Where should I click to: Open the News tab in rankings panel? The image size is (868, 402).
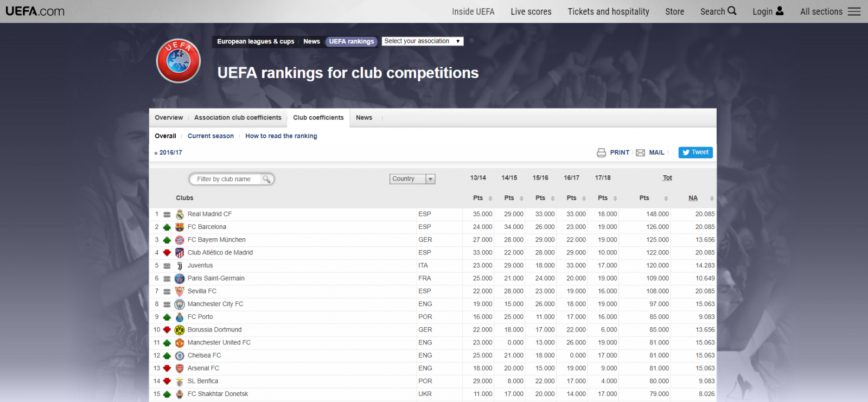pos(364,118)
